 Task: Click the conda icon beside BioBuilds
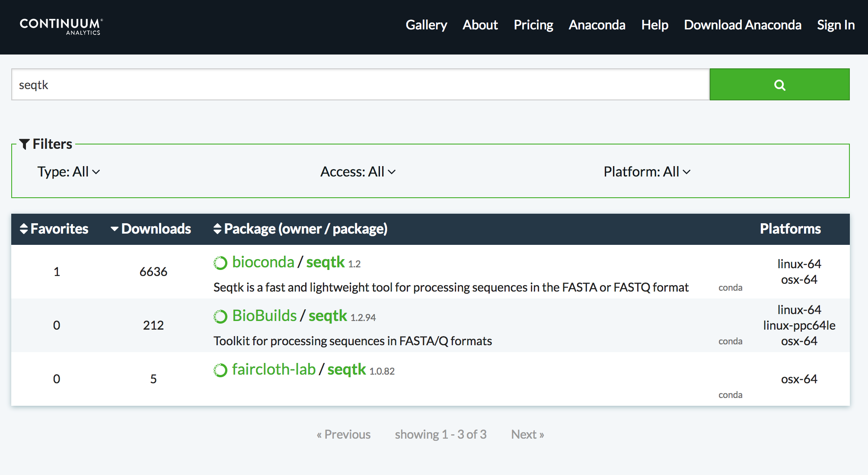[220, 316]
